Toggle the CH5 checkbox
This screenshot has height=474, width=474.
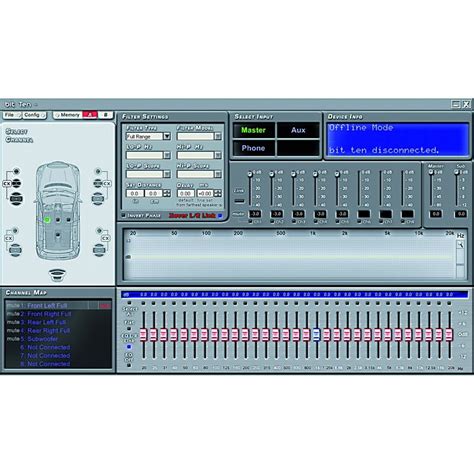337,221
